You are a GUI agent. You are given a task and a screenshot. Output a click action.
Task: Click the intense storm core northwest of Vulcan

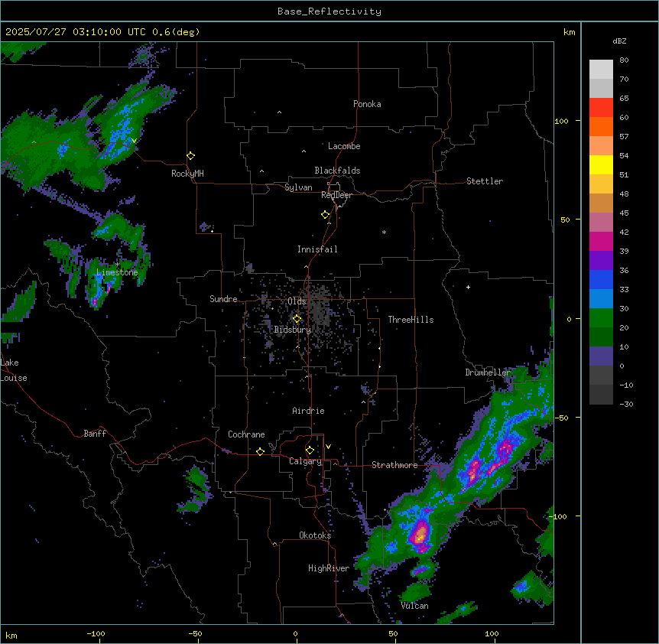pyautogui.click(x=420, y=535)
